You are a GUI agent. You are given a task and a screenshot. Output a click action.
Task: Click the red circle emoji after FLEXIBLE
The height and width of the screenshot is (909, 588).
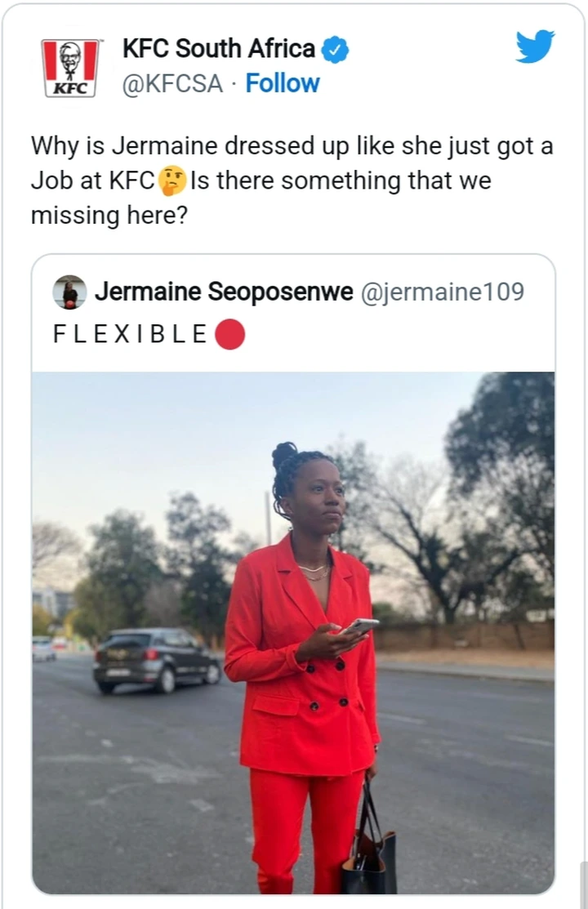[x=230, y=335]
